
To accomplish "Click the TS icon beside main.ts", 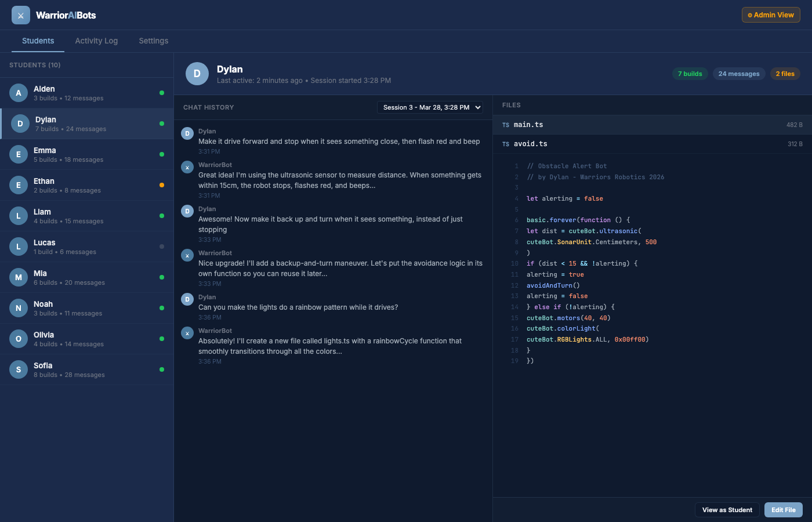I will (505, 125).
